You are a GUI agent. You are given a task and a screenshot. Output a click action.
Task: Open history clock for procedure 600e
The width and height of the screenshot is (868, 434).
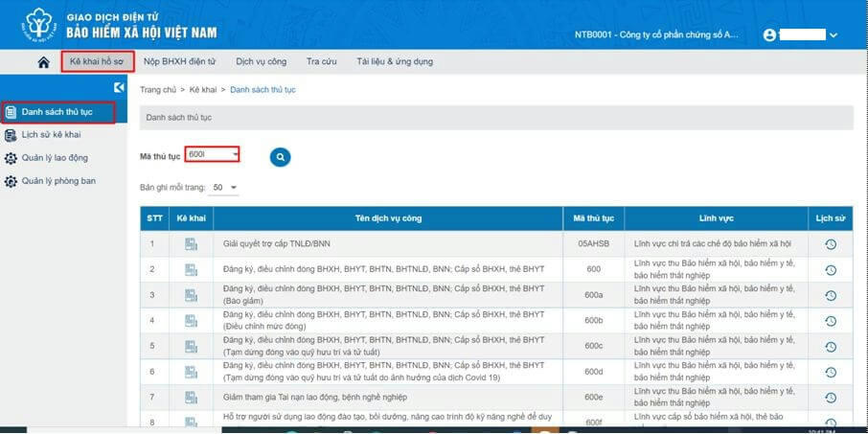(x=830, y=395)
